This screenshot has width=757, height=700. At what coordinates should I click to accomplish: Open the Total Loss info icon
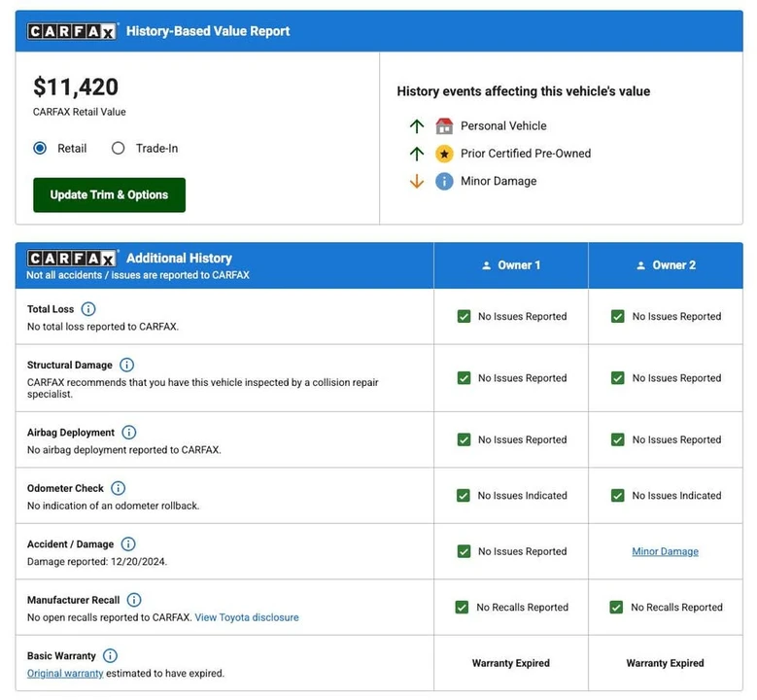88,309
